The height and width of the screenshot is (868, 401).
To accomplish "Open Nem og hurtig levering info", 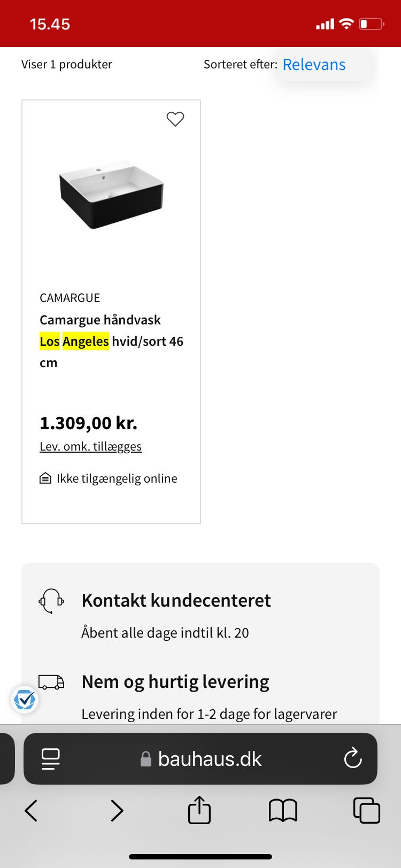I will coord(175,682).
